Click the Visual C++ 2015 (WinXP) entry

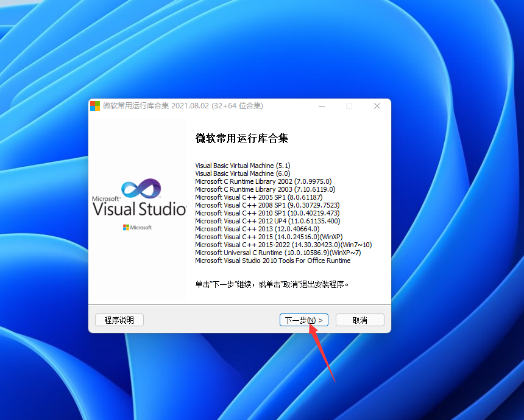[269, 237]
